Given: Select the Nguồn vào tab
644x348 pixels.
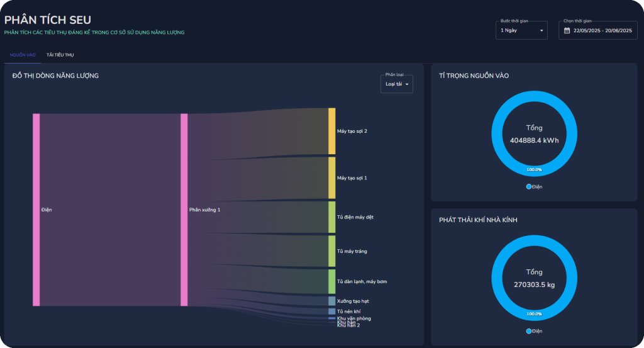Looking at the screenshot, I should click(x=22, y=55).
